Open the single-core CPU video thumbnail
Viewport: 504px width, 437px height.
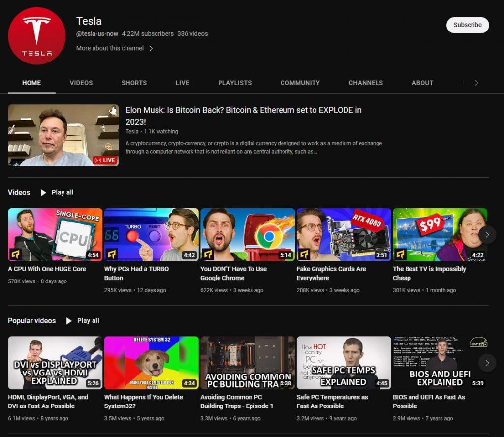55,235
